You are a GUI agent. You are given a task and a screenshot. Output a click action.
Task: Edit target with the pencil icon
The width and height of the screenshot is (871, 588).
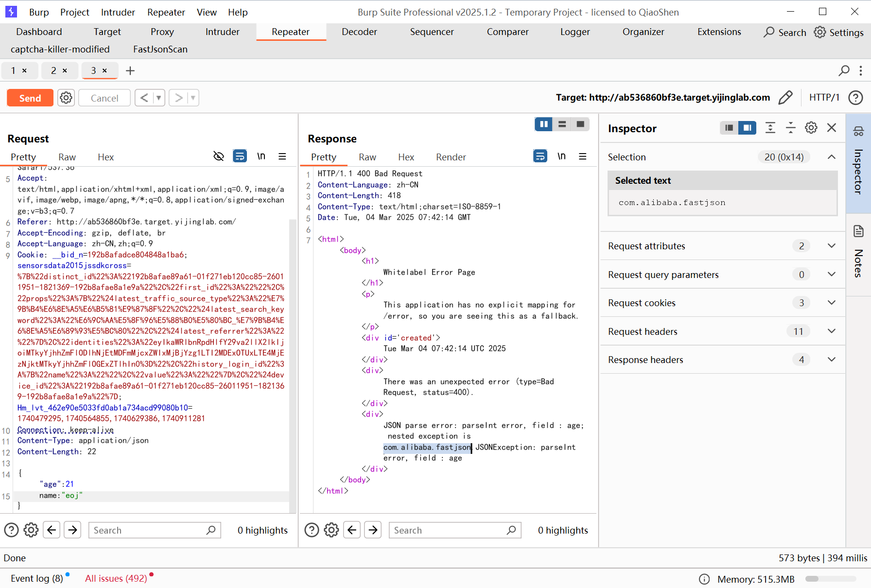(785, 98)
